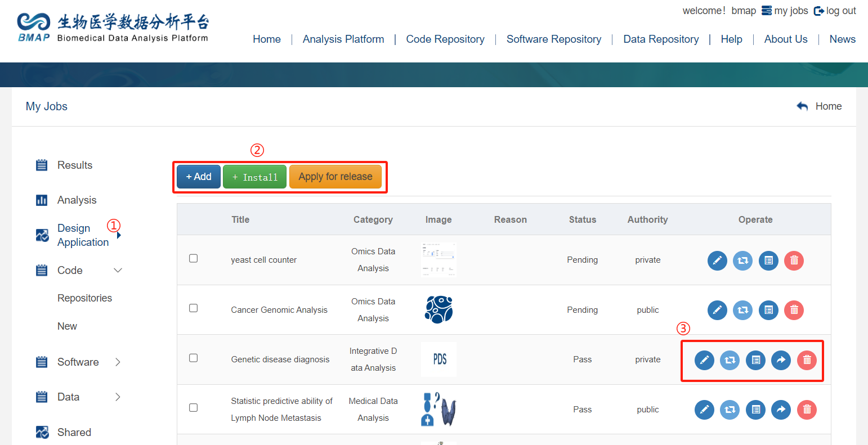Check the Cancer Genomic Analysis checkbox
The height and width of the screenshot is (445, 868).
click(x=193, y=308)
